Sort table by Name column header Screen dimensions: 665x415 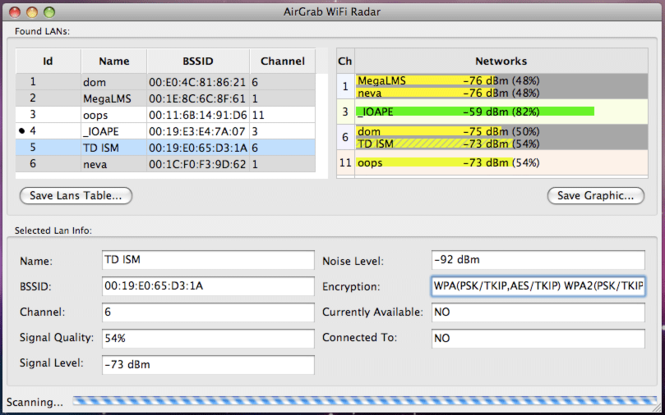coord(114,61)
